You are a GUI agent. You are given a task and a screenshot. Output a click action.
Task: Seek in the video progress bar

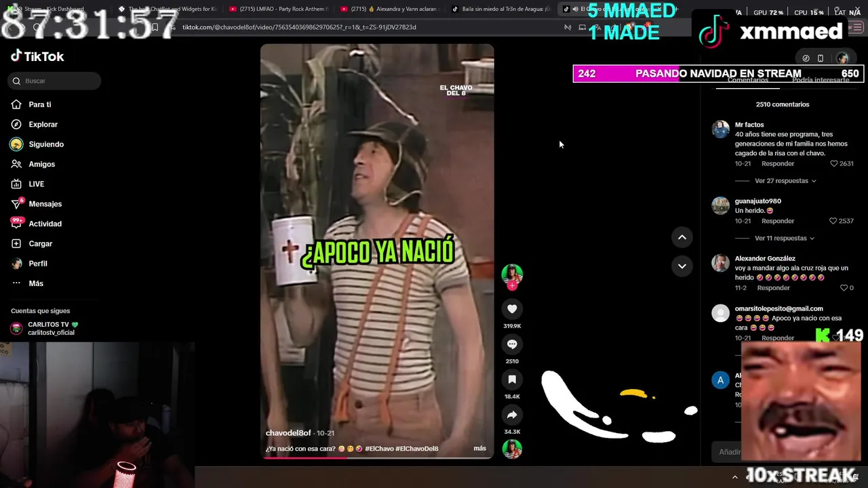[377, 457]
